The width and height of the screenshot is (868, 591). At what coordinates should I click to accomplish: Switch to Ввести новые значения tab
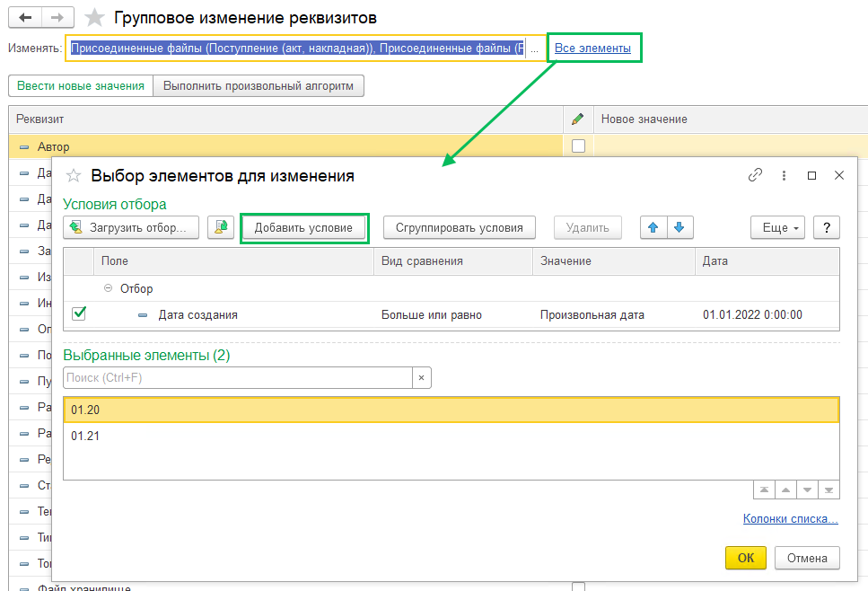[80, 86]
